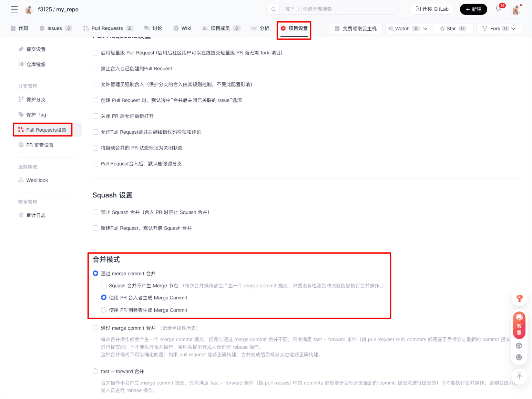Select first 通过 merge commit 合并 radio
This screenshot has height=399, width=532.
(95, 273)
